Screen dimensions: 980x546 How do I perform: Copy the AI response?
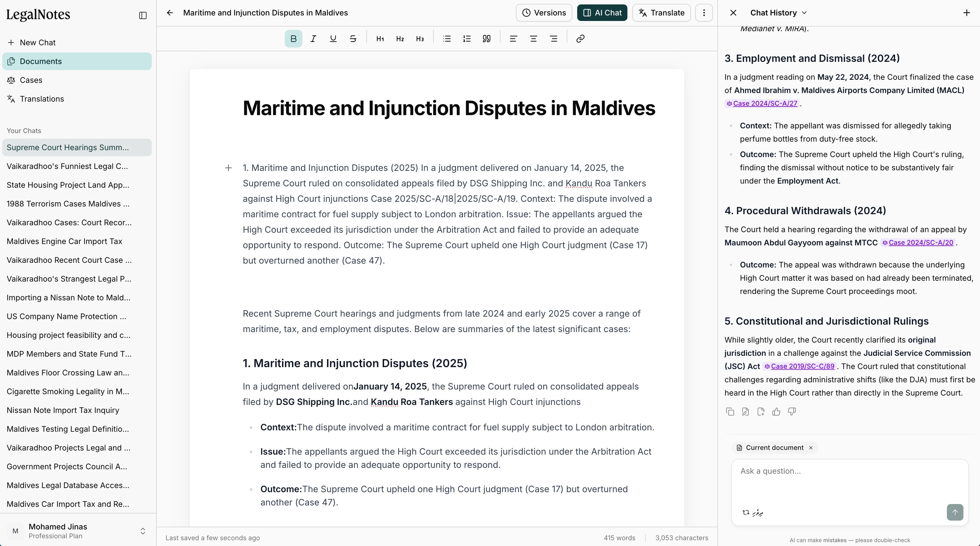(730, 412)
